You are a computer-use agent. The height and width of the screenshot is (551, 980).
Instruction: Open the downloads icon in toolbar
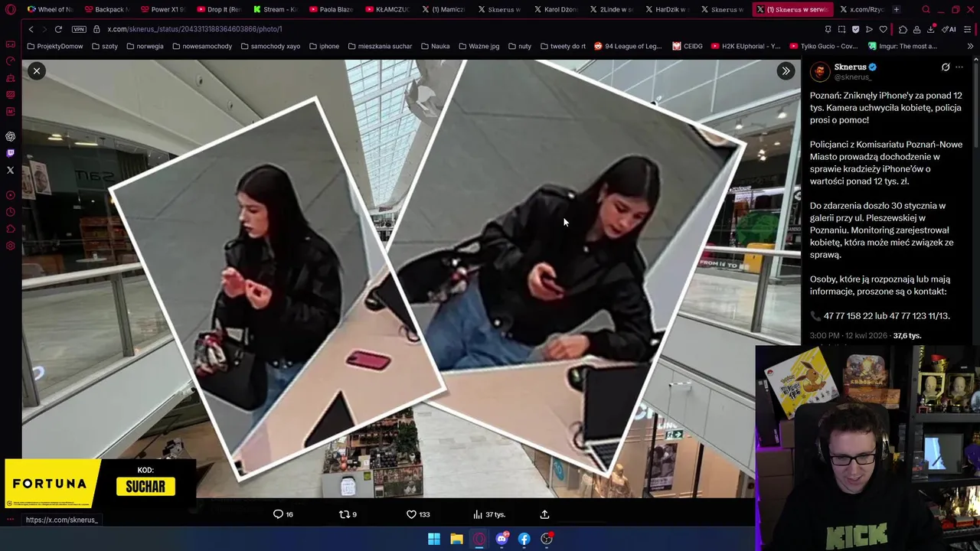click(x=930, y=29)
